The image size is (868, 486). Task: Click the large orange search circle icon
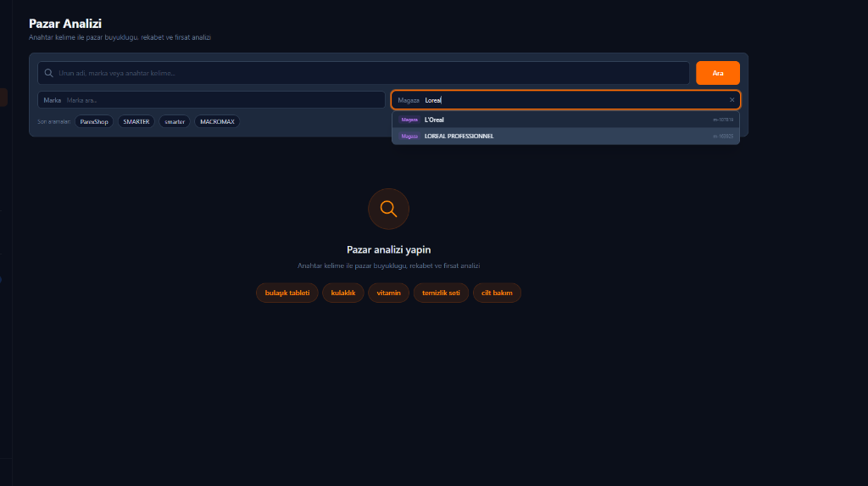click(x=388, y=209)
